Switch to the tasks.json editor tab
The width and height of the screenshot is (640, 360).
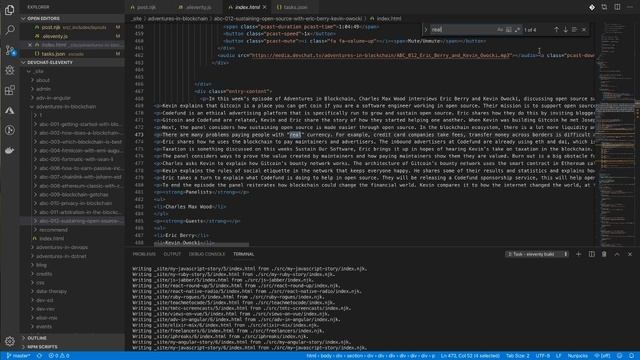coord(296,7)
